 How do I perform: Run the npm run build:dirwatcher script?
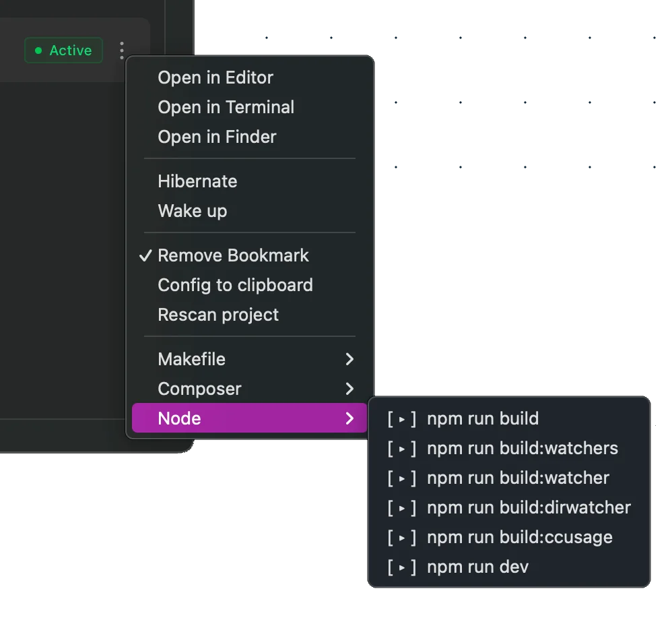[x=529, y=507]
